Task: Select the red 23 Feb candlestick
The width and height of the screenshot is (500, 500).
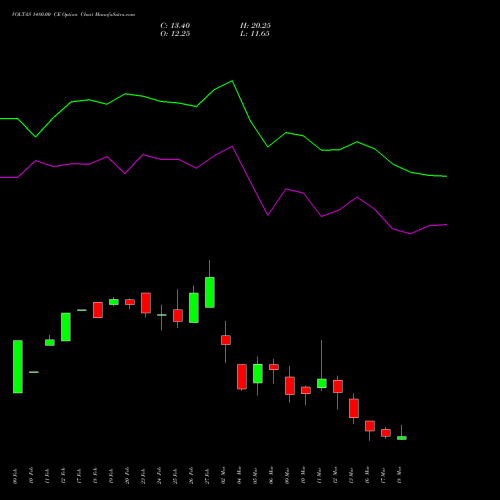Action: coord(146,303)
